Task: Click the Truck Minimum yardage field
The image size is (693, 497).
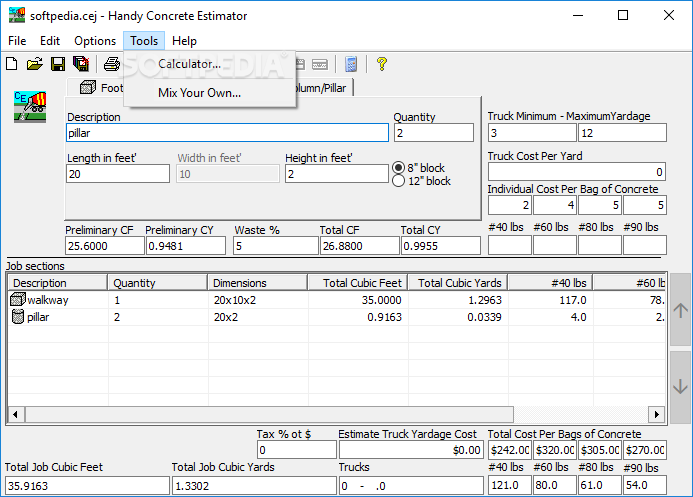Action: (532, 133)
